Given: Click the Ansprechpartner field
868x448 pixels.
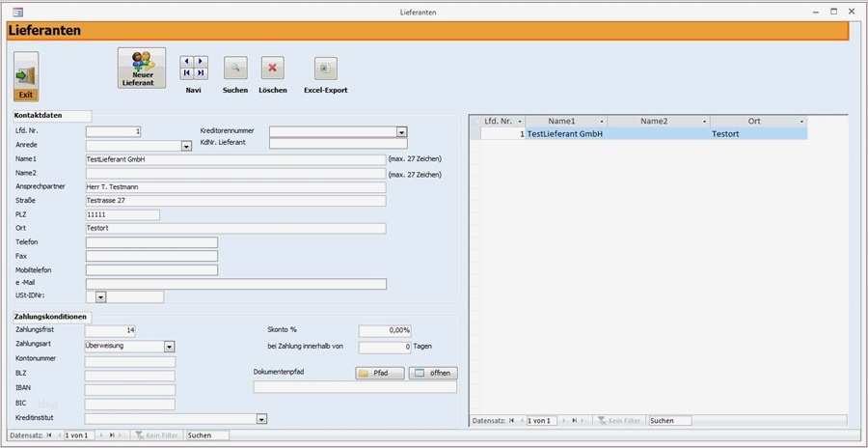Looking at the screenshot, I should [236, 187].
